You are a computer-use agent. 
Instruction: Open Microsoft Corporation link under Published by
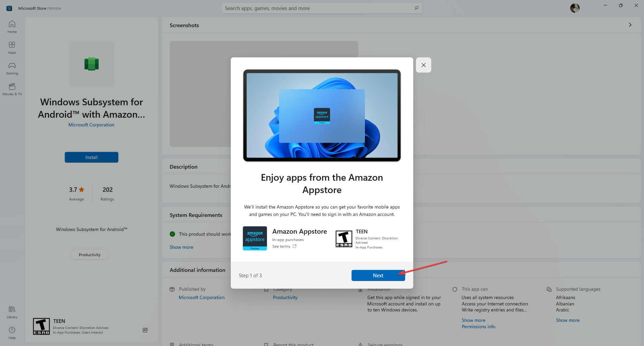tap(202, 297)
